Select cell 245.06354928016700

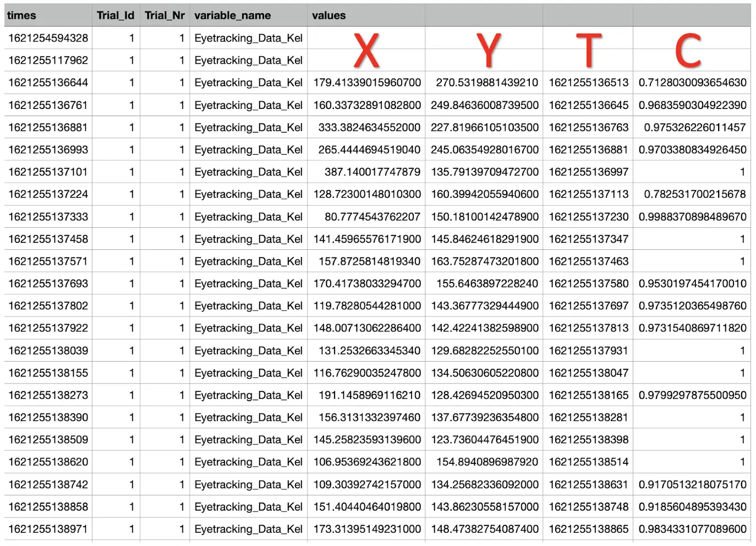tap(484, 150)
